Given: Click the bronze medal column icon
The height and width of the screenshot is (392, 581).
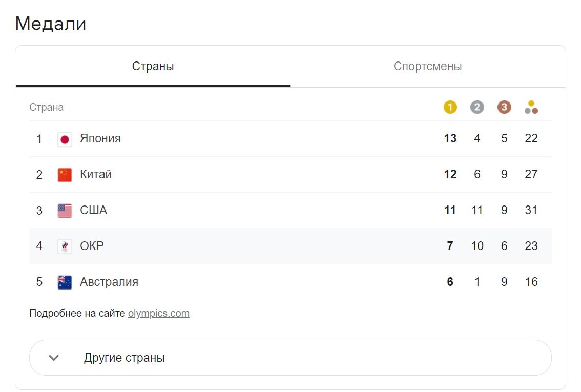Looking at the screenshot, I should 504,107.
